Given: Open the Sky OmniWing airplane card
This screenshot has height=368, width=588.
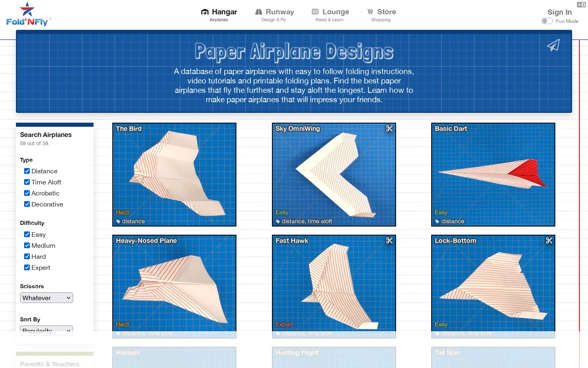Looking at the screenshot, I should point(334,175).
